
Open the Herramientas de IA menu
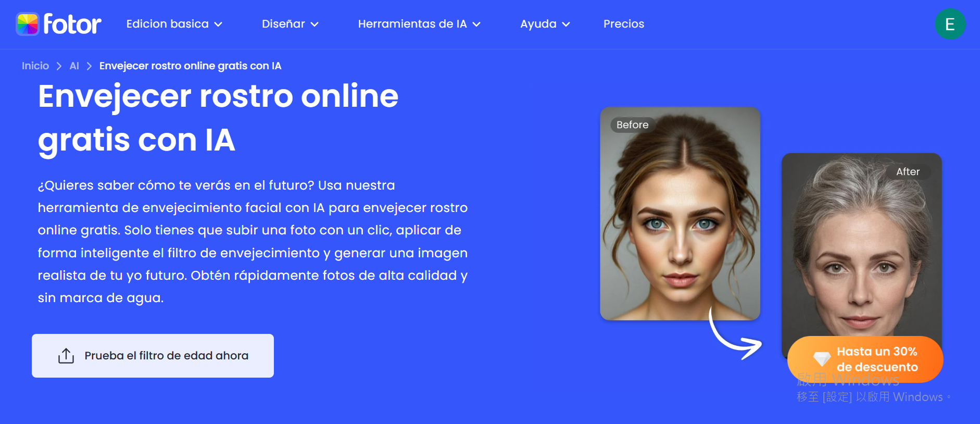point(412,24)
